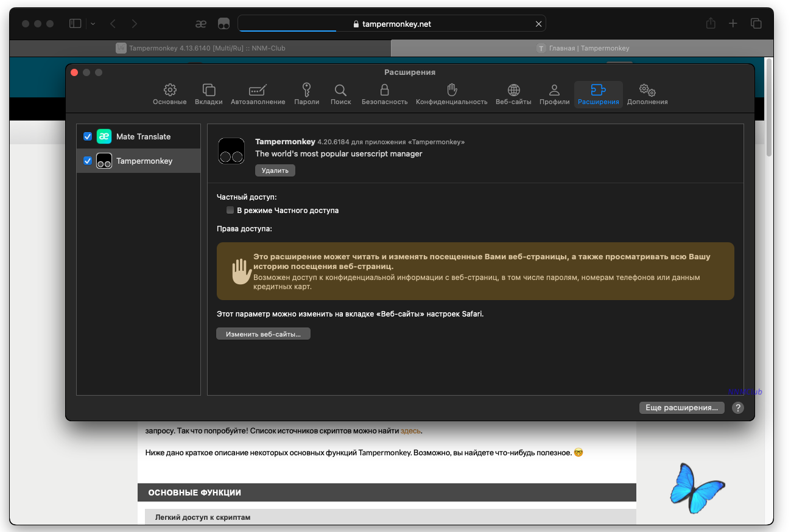Open the Пароли settings tab
Screen dimensions: 791x532
pyautogui.click(x=307, y=94)
